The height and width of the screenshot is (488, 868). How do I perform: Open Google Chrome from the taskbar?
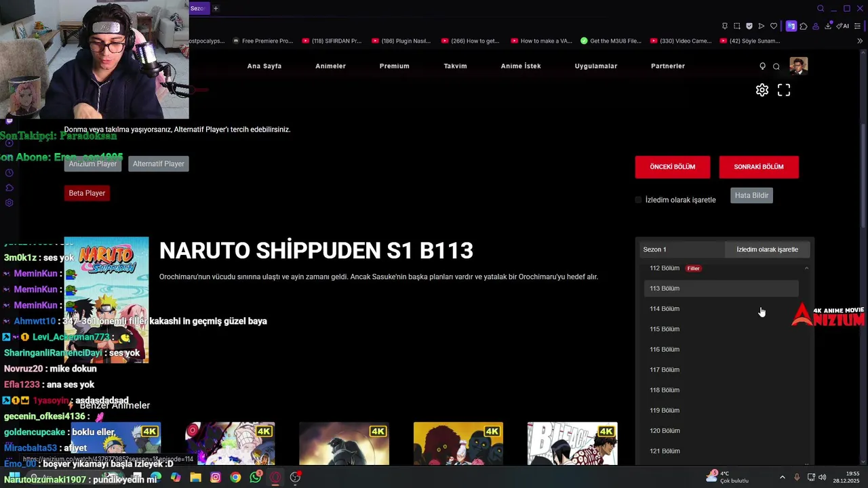tap(235, 477)
